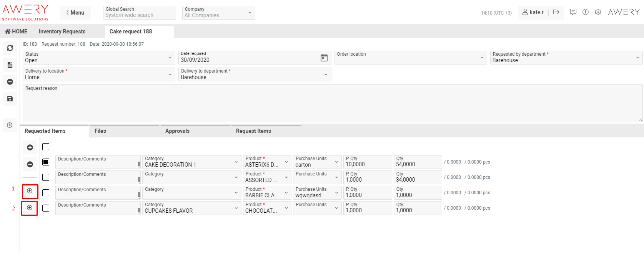The width and height of the screenshot is (644, 253).
Task: Click the add item plus icon
Action: click(x=30, y=147)
